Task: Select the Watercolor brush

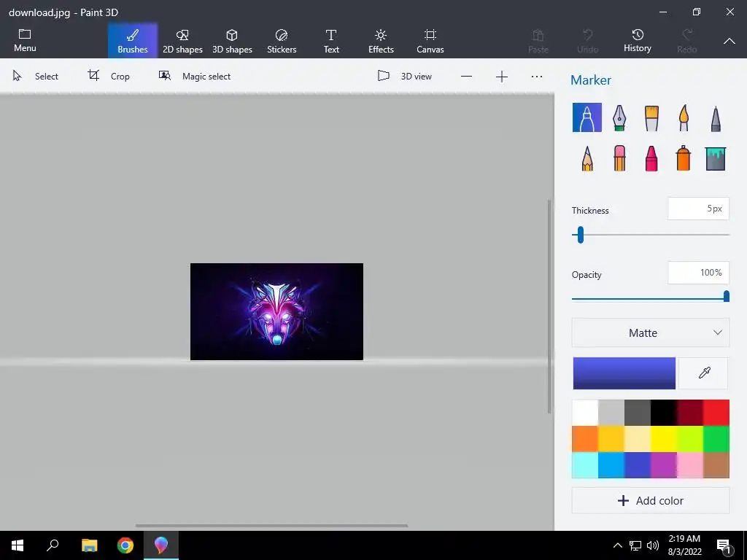Action: pyautogui.click(x=684, y=118)
